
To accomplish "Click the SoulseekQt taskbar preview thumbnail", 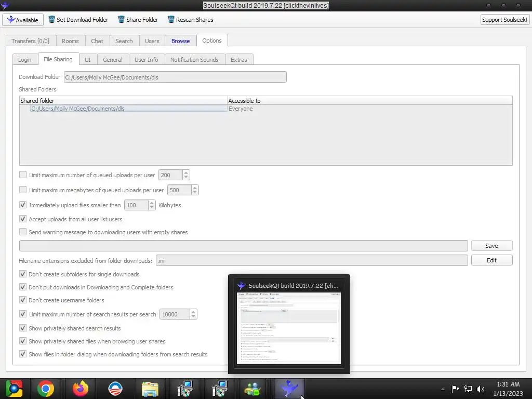I will (x=289, y=328).
